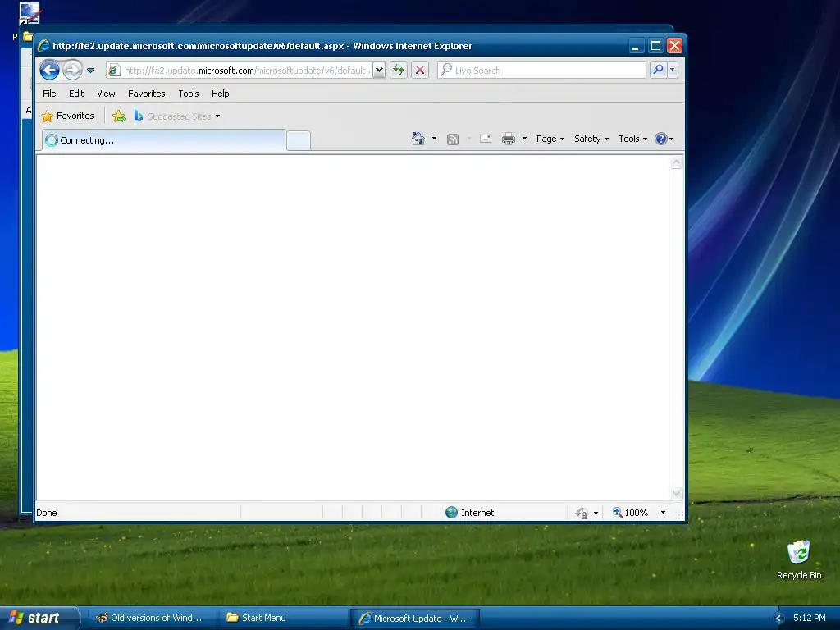Click the blue Help question mark icon
This screenshot has height=630, width=840.
[661, 139]
